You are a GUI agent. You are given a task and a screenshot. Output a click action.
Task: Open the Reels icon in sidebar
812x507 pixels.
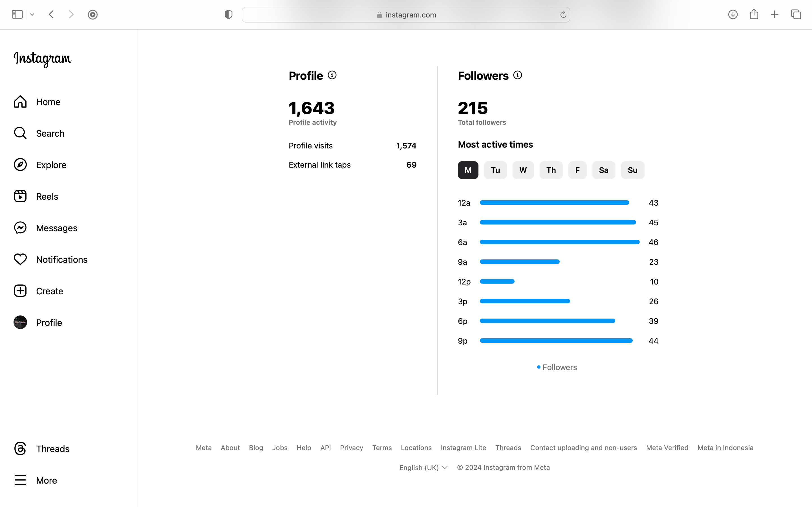[x=20, y=196]
